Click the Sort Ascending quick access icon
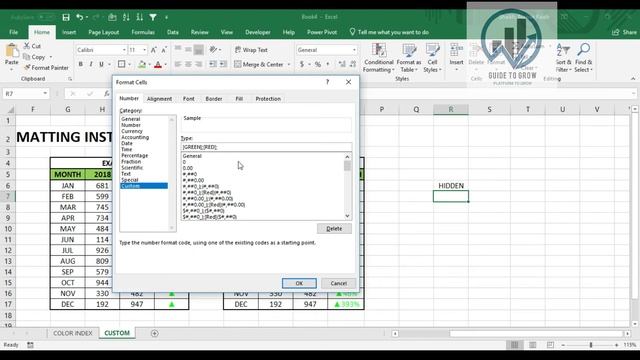 (126, 17)
